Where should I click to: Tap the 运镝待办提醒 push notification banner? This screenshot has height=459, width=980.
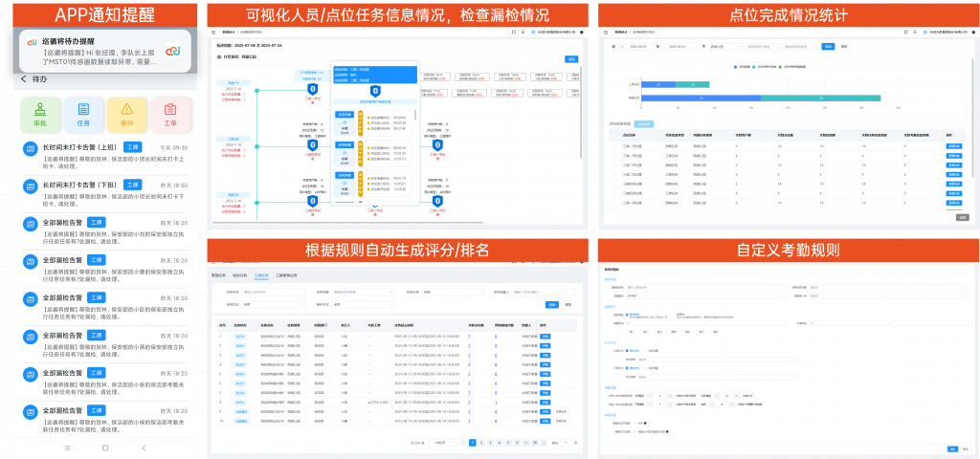[x=103, y=50]
